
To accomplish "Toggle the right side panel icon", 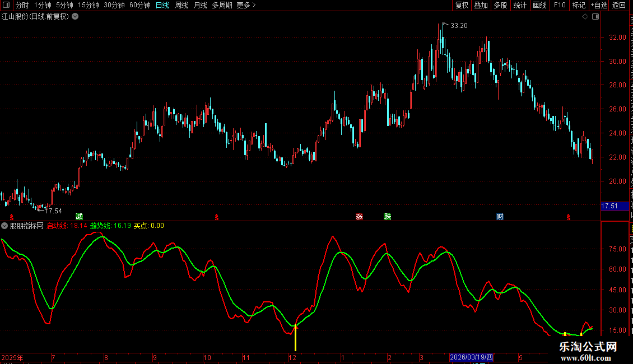I will coord(595,17).
